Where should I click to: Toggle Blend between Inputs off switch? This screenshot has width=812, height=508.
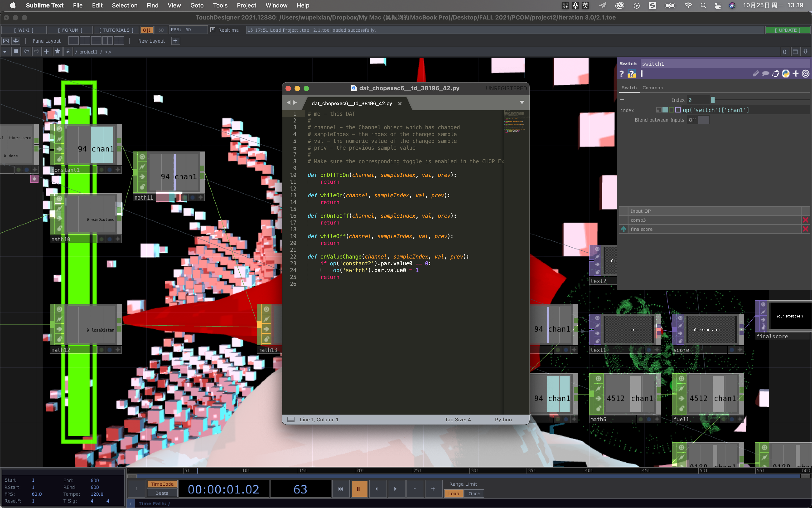pos(698,120)
